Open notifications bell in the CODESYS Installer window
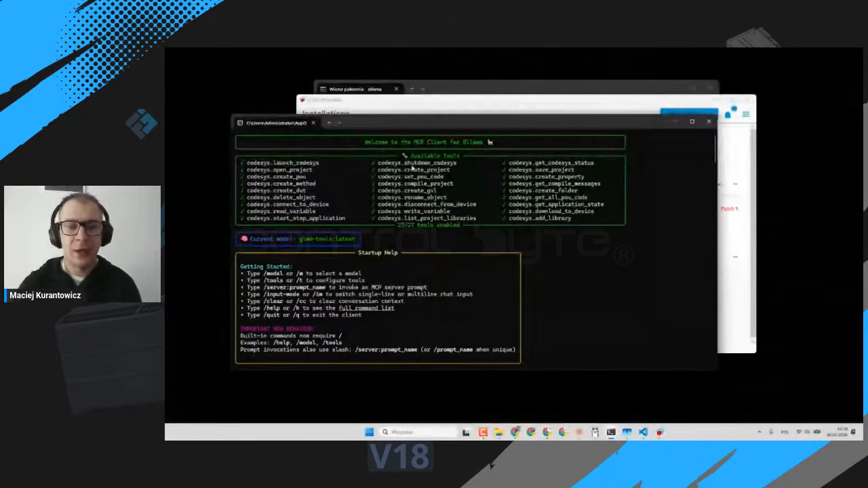The height and width of the screenshot is (488, 868). point(729,114)
